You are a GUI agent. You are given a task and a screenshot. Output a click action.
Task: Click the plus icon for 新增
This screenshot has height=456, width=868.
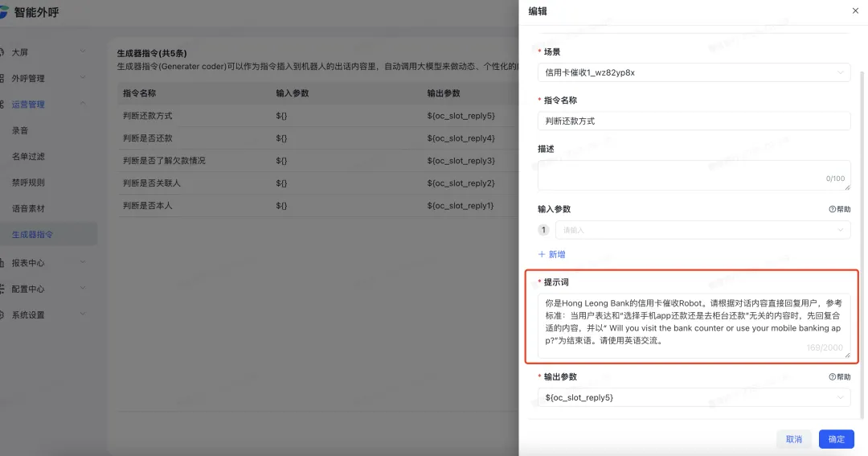click(x=542, y=254)
